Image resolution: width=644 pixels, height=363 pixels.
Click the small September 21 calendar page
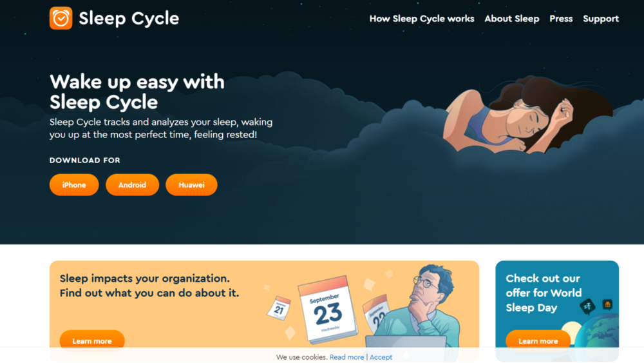279,308
